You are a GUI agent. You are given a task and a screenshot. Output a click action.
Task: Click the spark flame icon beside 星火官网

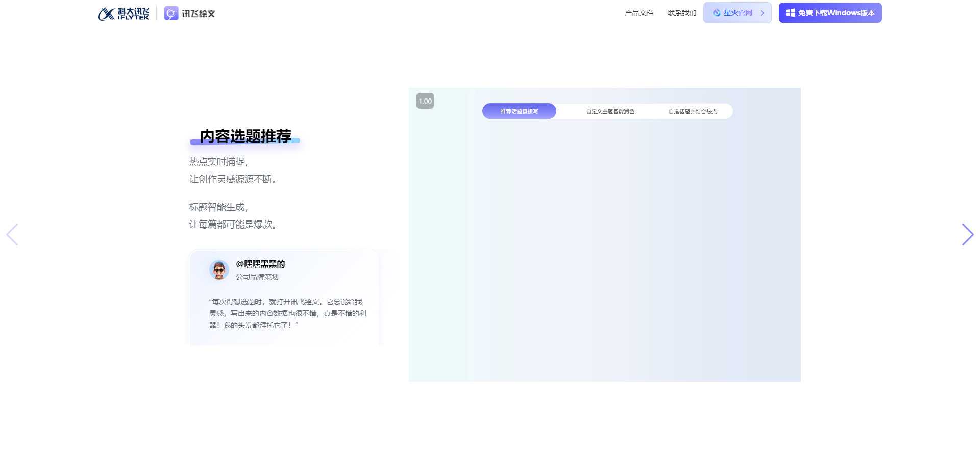pyautogui.click(x=717, y=13)
